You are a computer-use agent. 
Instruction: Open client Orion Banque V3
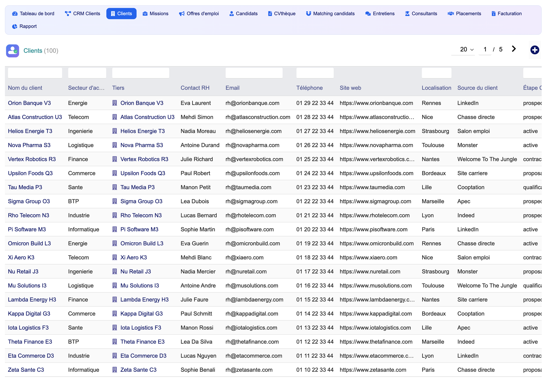[x=29, y=103]
